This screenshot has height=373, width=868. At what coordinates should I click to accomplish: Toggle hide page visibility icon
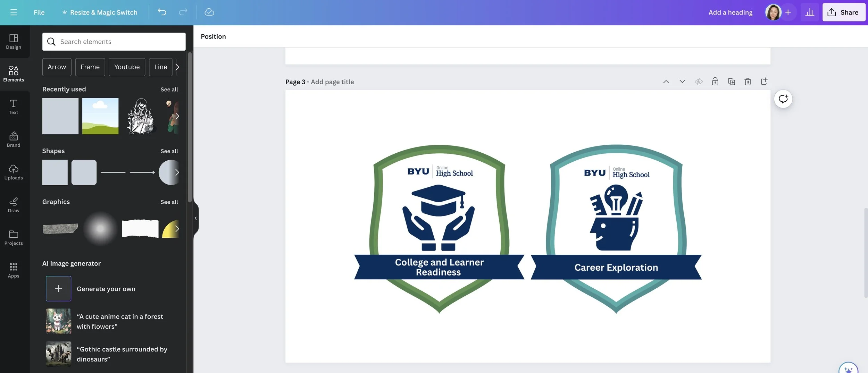point(699,82)
